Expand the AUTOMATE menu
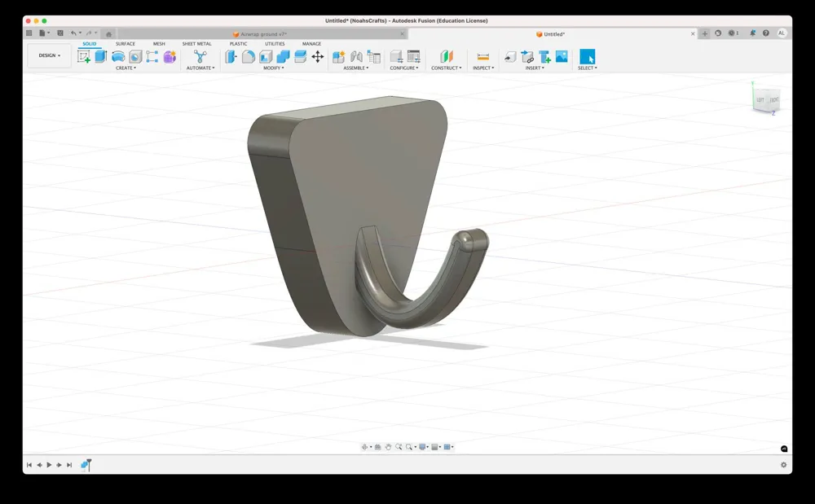 coord(200,68)
